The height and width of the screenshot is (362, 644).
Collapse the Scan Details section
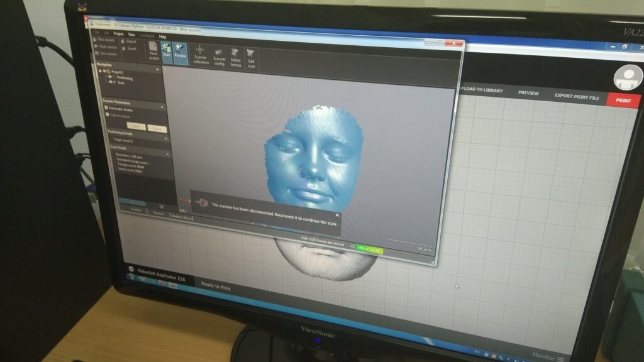click(x=167, y=154)
